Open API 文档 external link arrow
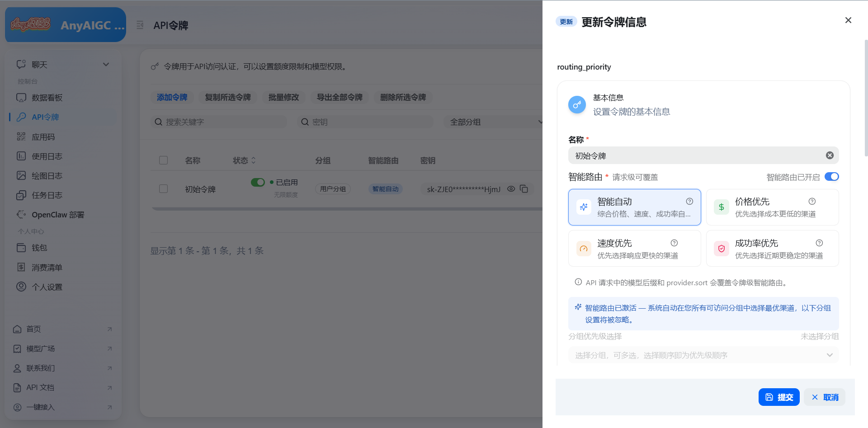The height and width of the screenshot is (428, 868). tap(109, 387)
